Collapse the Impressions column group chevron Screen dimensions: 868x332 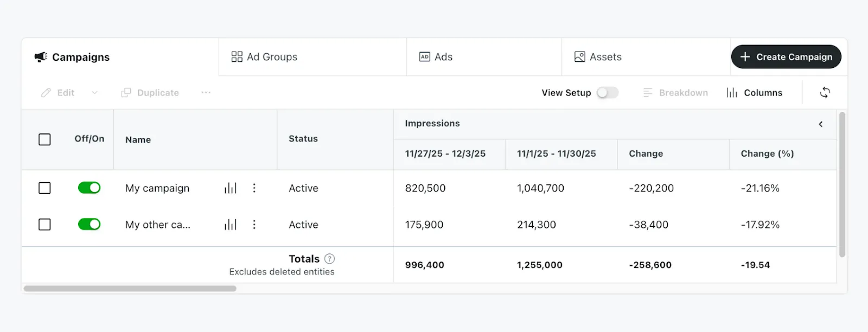click(820, 124)
